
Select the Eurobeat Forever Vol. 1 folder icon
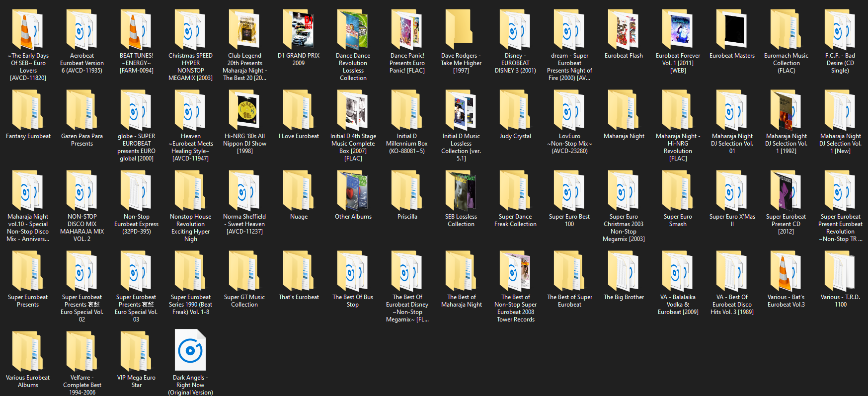pos(678,30)
